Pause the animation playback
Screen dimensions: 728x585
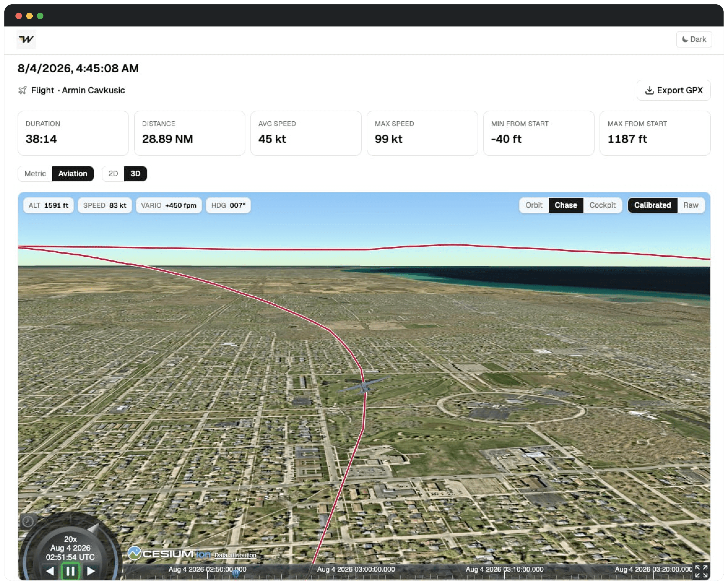pos(70,571)
